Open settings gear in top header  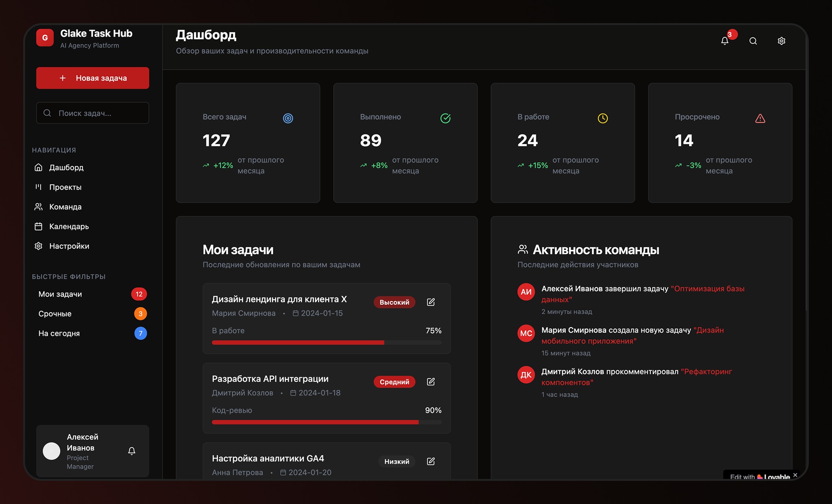[x=781, y=41]
